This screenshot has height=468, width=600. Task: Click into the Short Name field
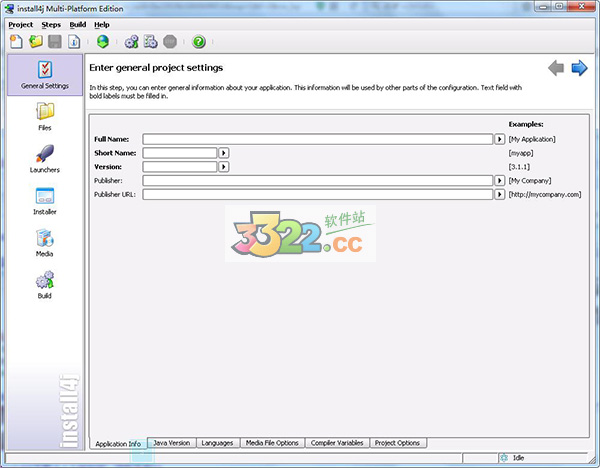[180, 153]
